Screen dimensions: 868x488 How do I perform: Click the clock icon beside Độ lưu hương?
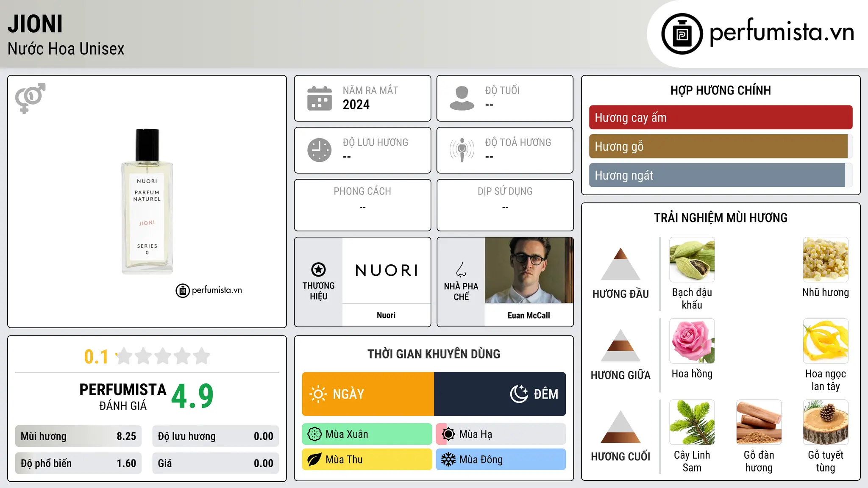[320, 150]
